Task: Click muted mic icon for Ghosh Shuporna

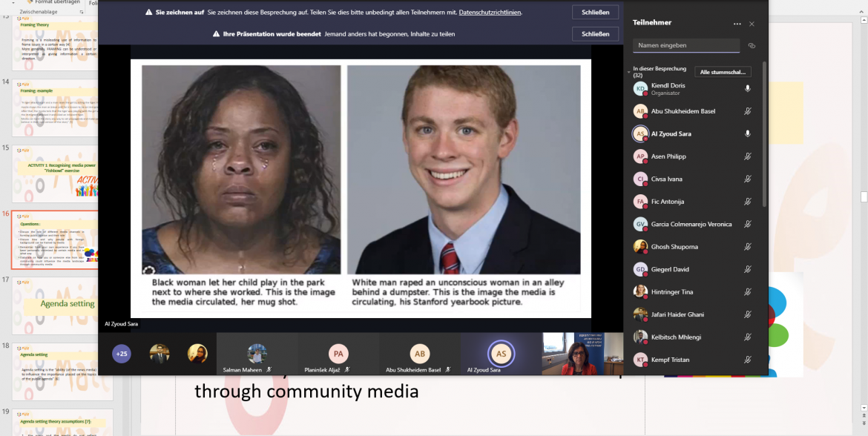Action: (x=748, y=247)
